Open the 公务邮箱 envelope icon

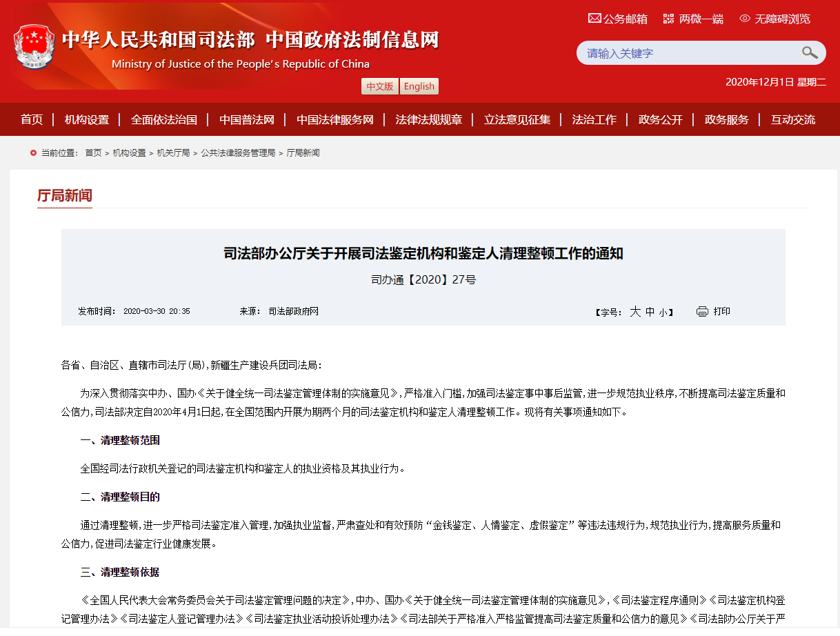[594, 18]
